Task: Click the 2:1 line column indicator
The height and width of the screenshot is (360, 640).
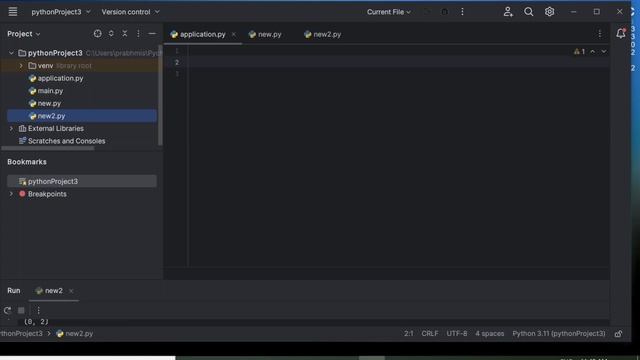Action: click(409, 333)
